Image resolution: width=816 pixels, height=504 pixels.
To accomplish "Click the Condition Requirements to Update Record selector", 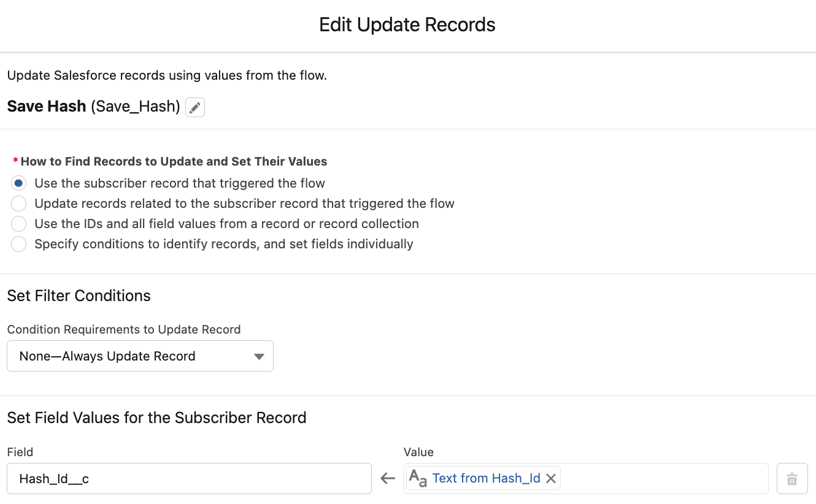I will pos(140,356).
